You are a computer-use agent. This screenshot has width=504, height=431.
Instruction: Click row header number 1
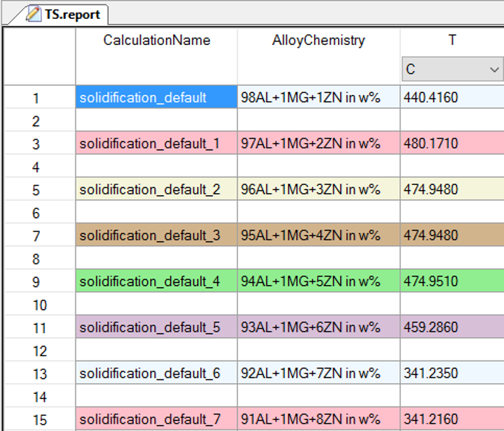[38, 98]
